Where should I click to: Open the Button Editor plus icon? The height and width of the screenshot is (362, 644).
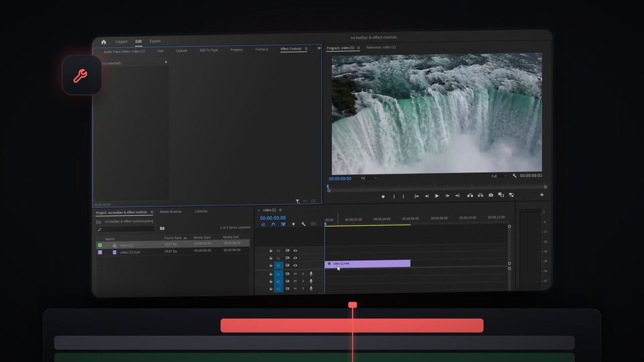[542, 194]
